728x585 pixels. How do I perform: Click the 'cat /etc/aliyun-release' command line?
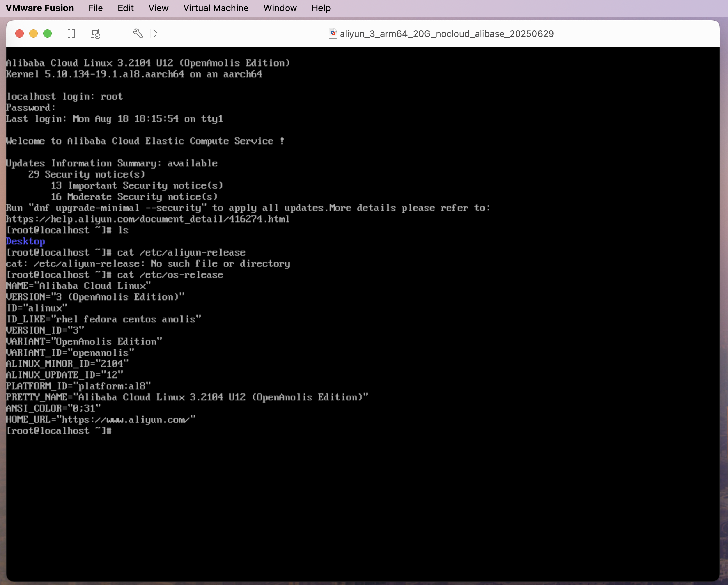pos(126,252)
